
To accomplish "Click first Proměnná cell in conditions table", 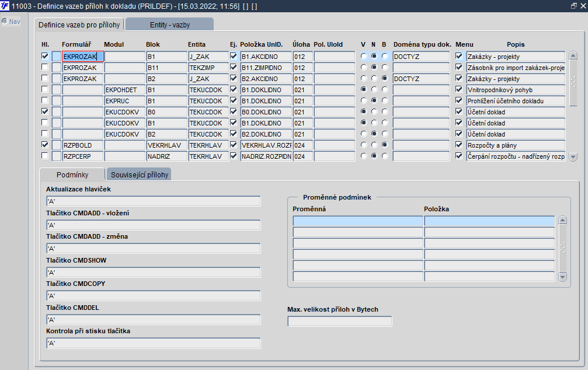I will (357, 221).
